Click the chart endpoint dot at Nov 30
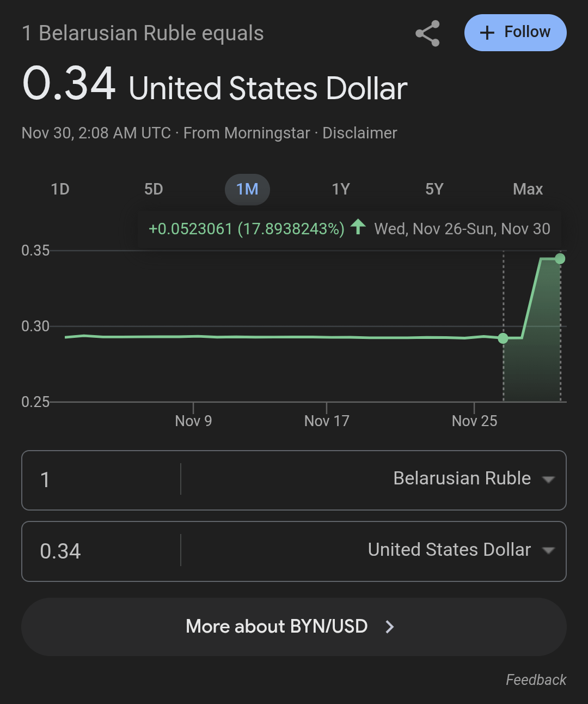The height and width of the screenshot is (704, 588). pyautogui.click(x=560, y=259)
